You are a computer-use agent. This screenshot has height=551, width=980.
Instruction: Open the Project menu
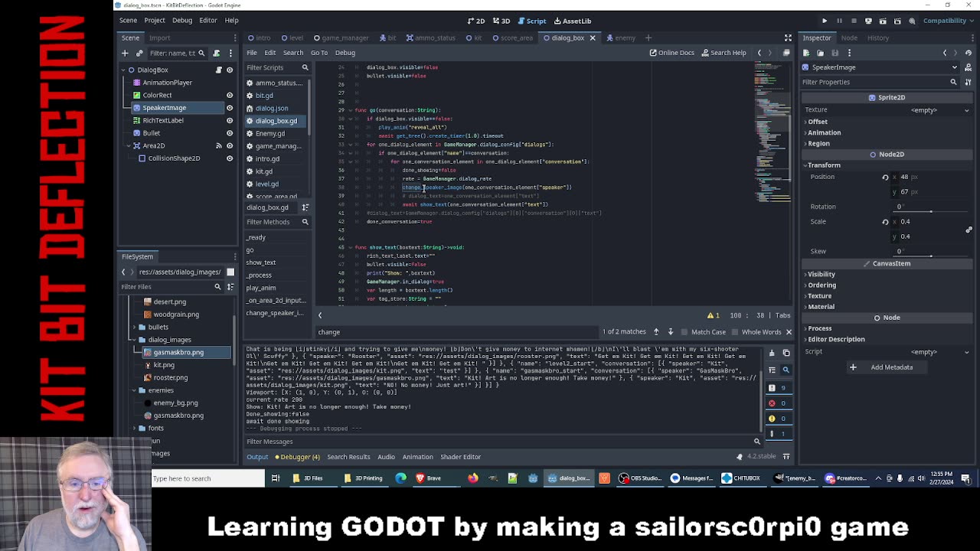point(155,21)
